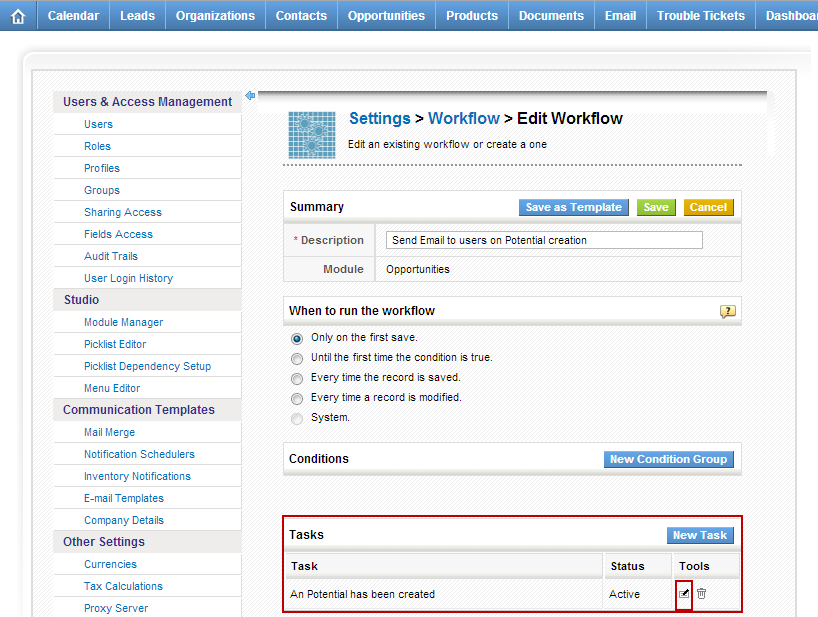This screenshot has width=818, height=617.
Task: Open Fields Access link
Action: point(118,234)
